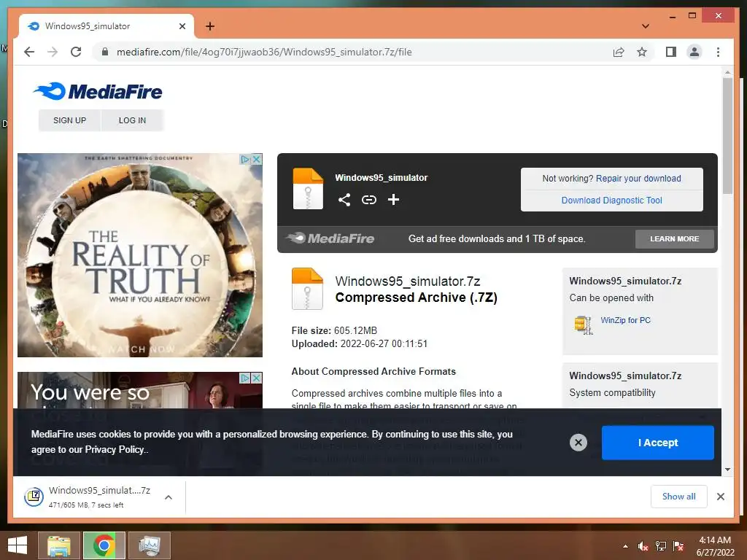Close the 'You were so' ad
The height and width of the screenshot is (560, 747).
pos(257,378)
